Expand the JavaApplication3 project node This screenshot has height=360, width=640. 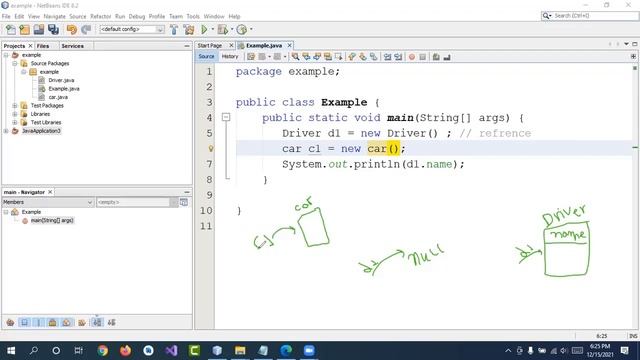tap(6, 131)
